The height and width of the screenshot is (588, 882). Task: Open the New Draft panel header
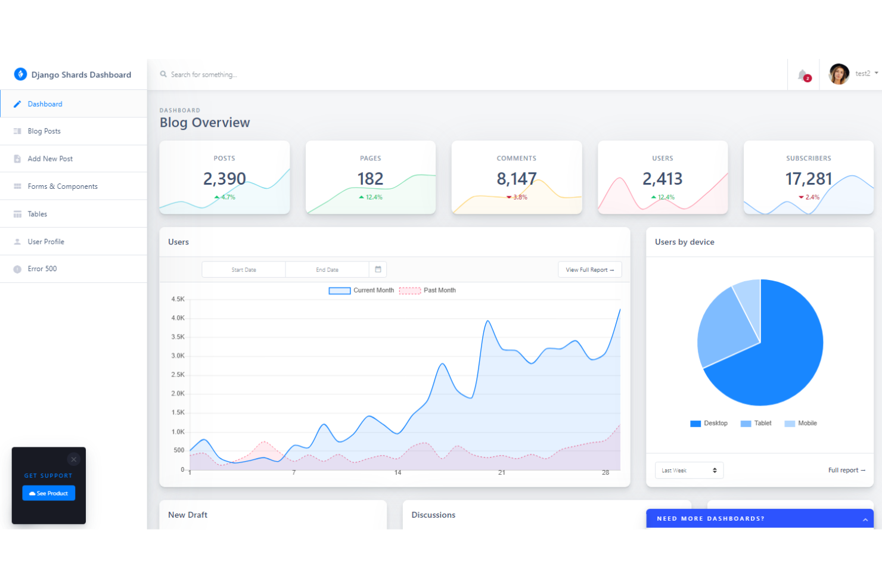(188, 515)
